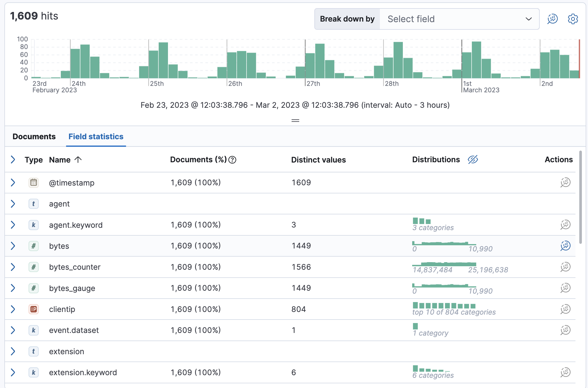
Task: Click the calendar type icon next to @timestamp
Action: tap(33, 183)
